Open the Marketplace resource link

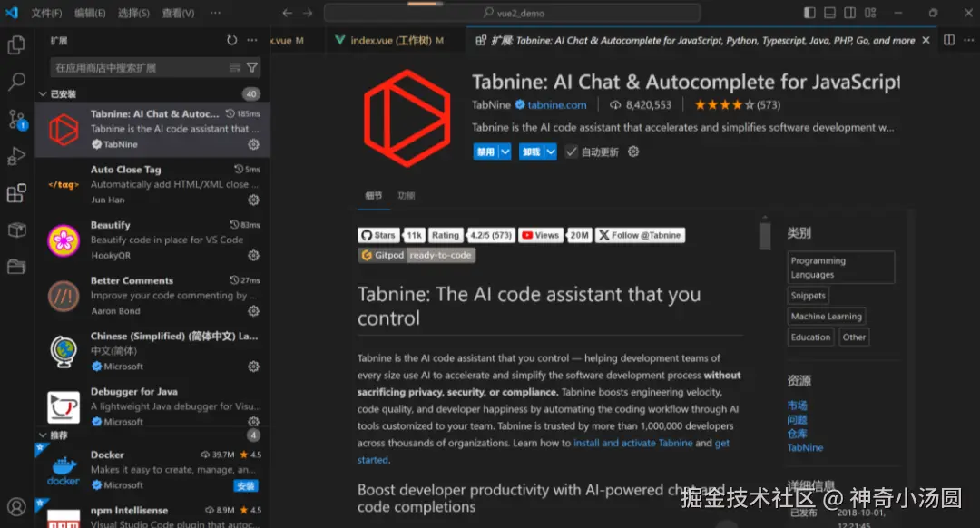pos(797,406)
